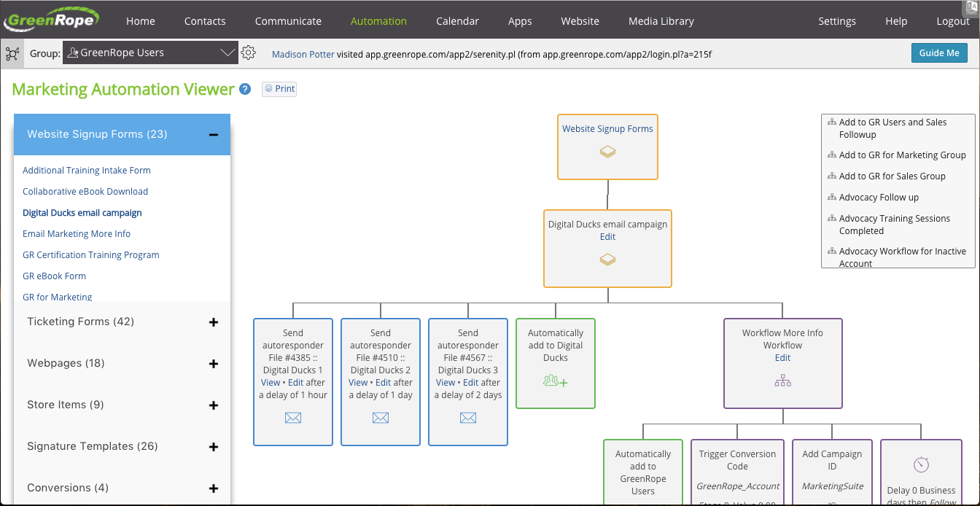Open the GreenRope Users group dropdown
This screenshot has width=980, height=506.
pos(151,52)
